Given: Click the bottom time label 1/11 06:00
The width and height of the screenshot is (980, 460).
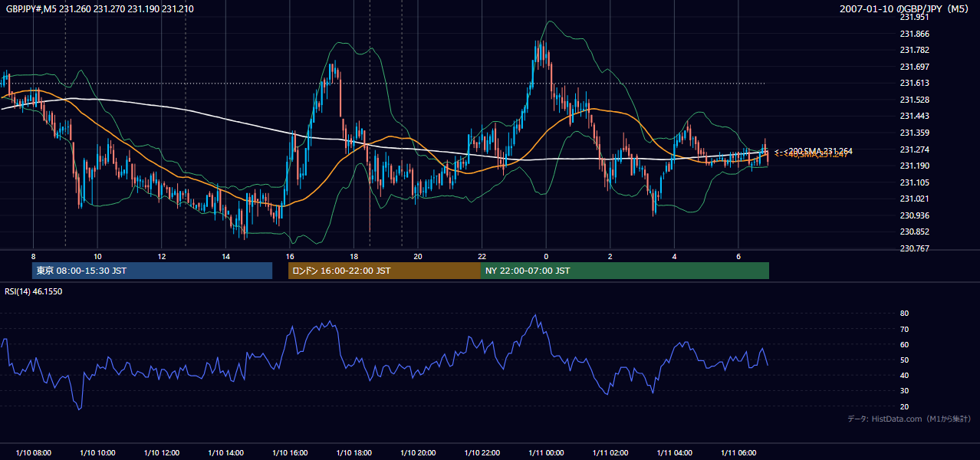Looking at the screenshot, I should tap(738, 453).
